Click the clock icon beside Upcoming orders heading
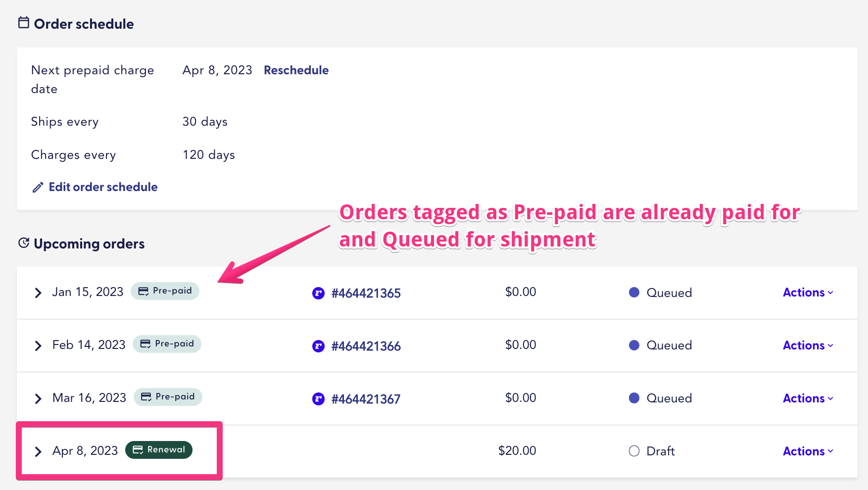 pos(23,243)
